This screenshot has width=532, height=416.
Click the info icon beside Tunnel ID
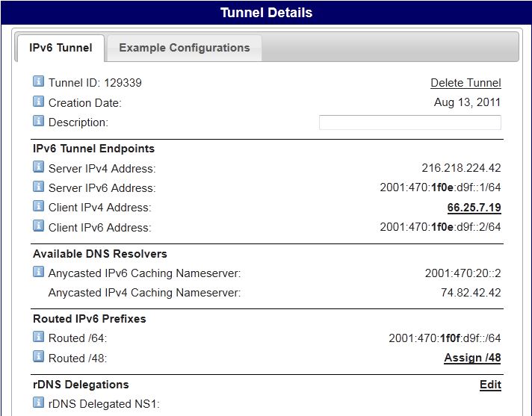39,82
